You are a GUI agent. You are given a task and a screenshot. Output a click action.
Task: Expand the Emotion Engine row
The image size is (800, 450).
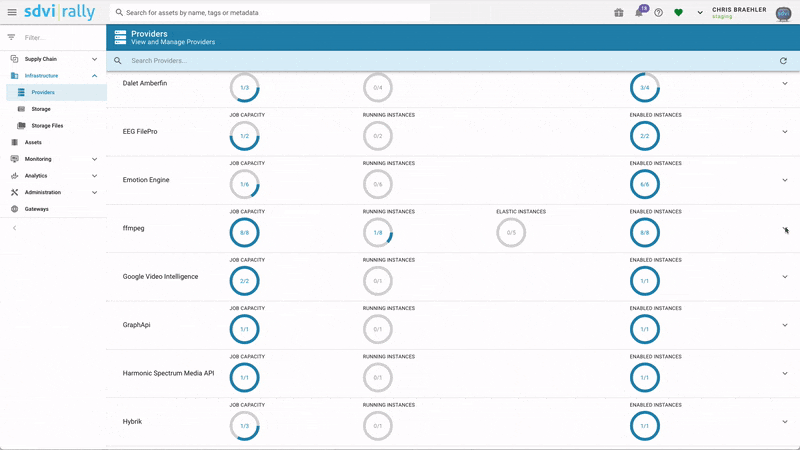pyautogui.click(x=785, y=180)
